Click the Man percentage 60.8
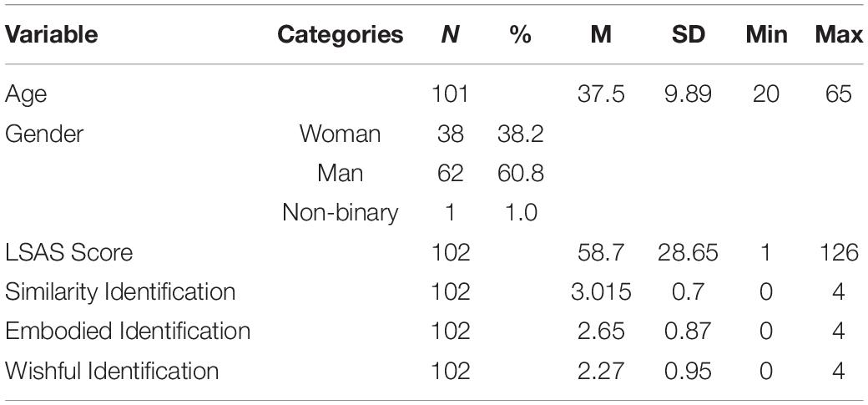The image size is (868, 405). tap(520, 174)
